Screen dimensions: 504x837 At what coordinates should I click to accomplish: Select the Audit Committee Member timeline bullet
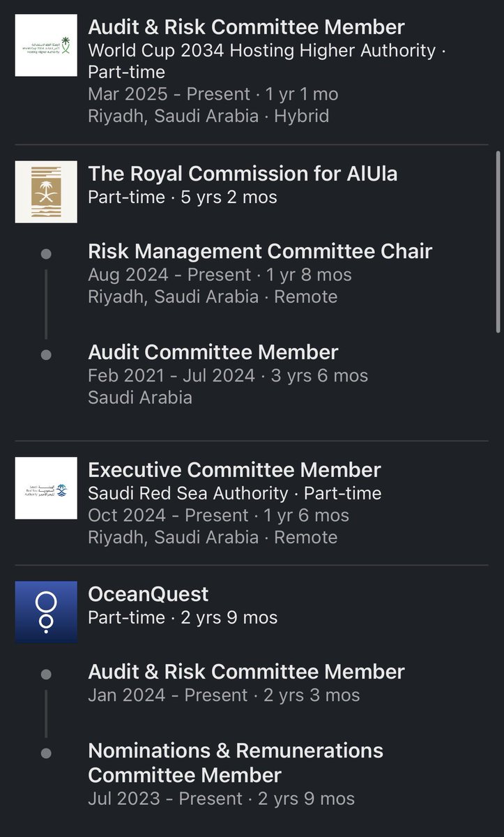coord(46,355)
